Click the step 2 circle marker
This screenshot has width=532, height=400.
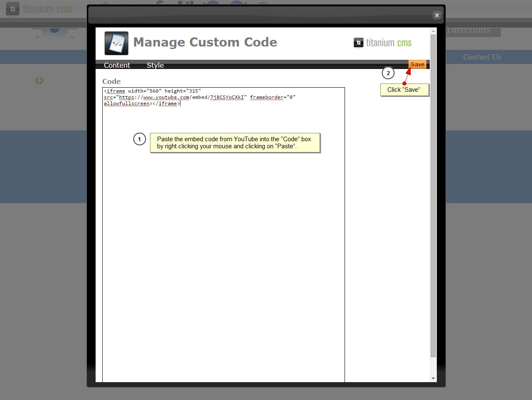pos(388,73)
